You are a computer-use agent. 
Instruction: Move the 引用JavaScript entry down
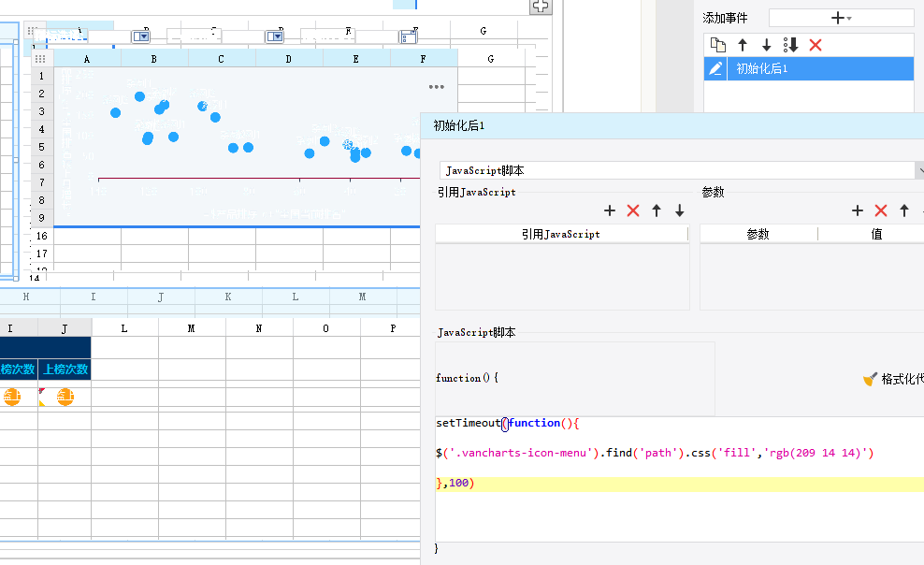(x=680, y=210)
